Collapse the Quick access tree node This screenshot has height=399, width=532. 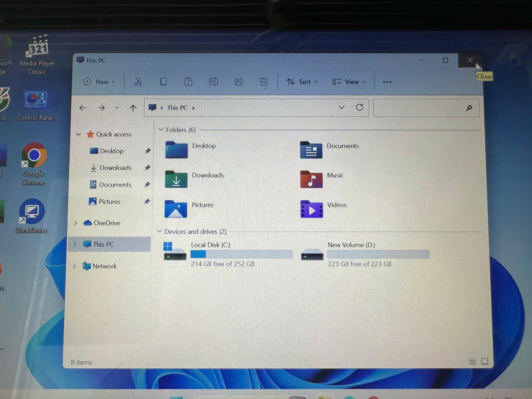click(78, 134)
